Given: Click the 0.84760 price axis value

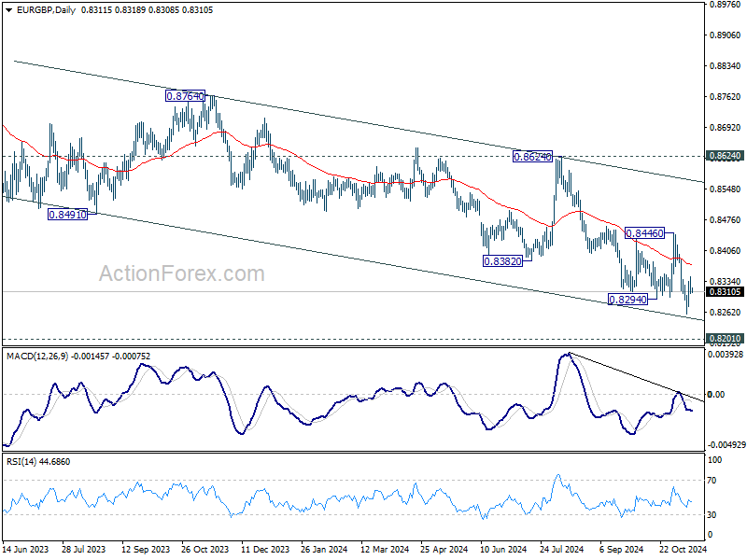Looking at the screenshot, I should point(726,220).
